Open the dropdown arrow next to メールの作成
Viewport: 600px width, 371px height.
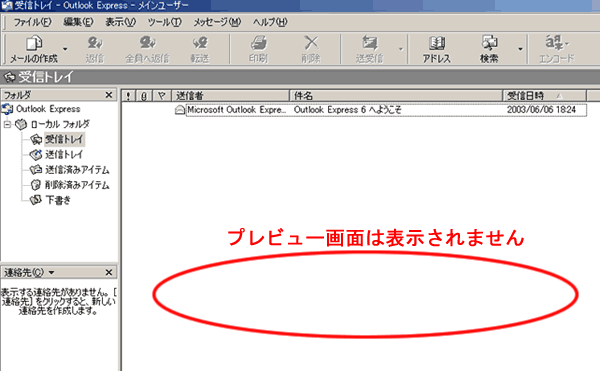coord(65,49)
